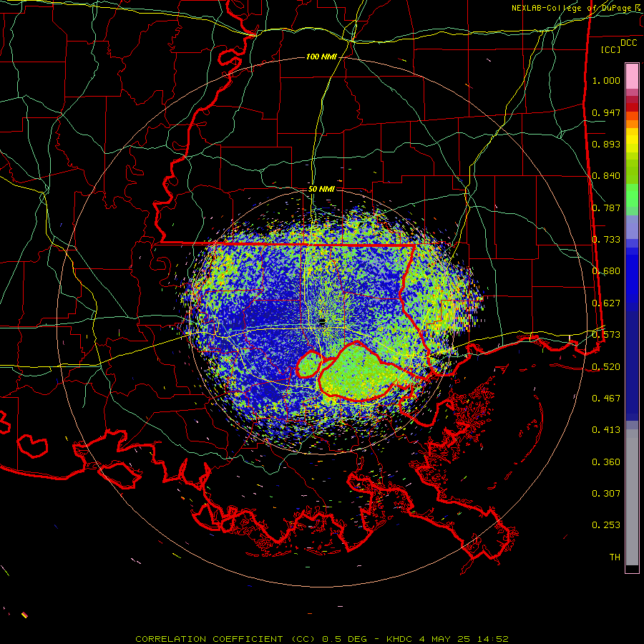The width and height of the screenshot is (644, 644).
Task: Click the bright green segment of the color bar
Action: coord(632,195)
